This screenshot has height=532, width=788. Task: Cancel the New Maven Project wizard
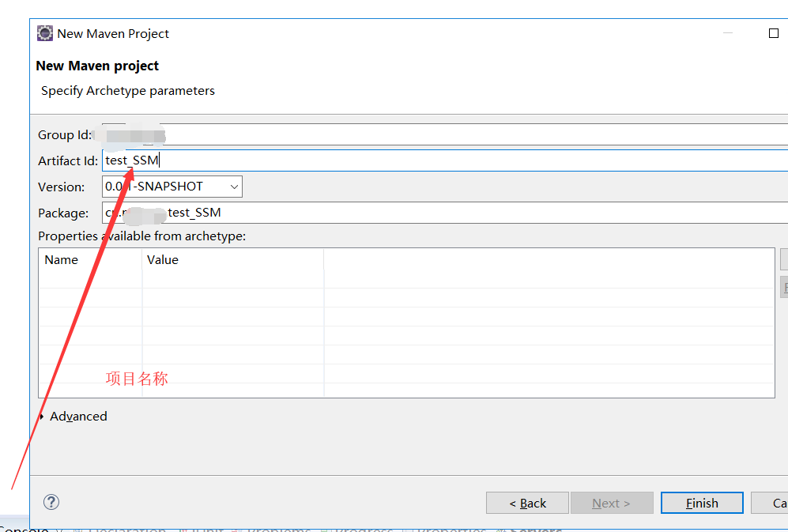click(769, 503)
